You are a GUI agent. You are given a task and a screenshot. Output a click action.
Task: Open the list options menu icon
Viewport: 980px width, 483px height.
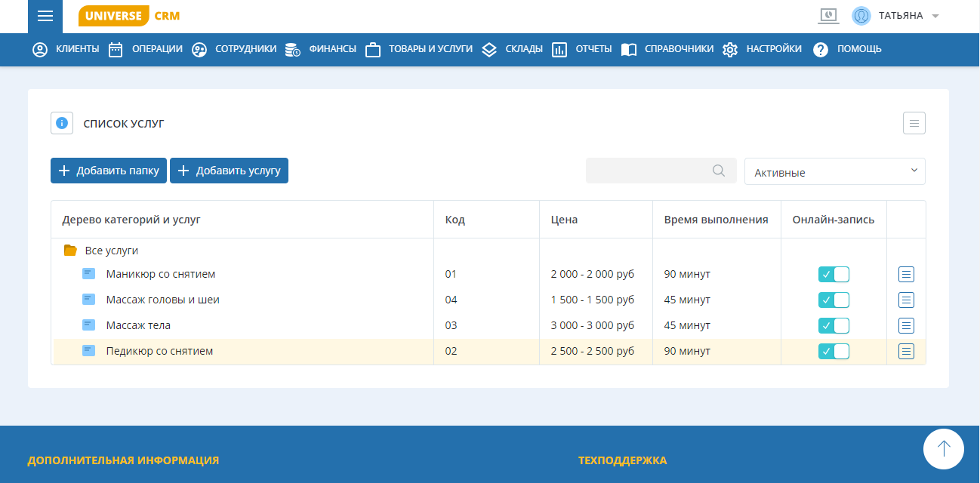point(914,123)
